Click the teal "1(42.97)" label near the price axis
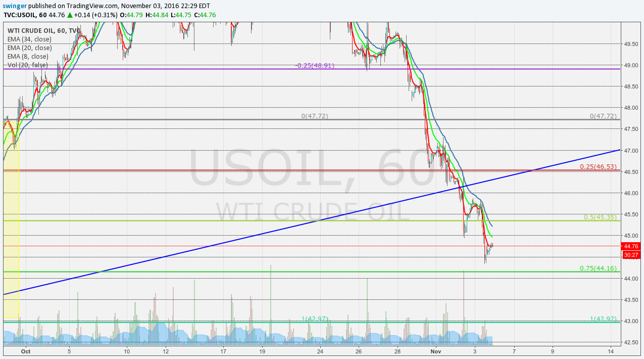 click(x=603, y=319)
